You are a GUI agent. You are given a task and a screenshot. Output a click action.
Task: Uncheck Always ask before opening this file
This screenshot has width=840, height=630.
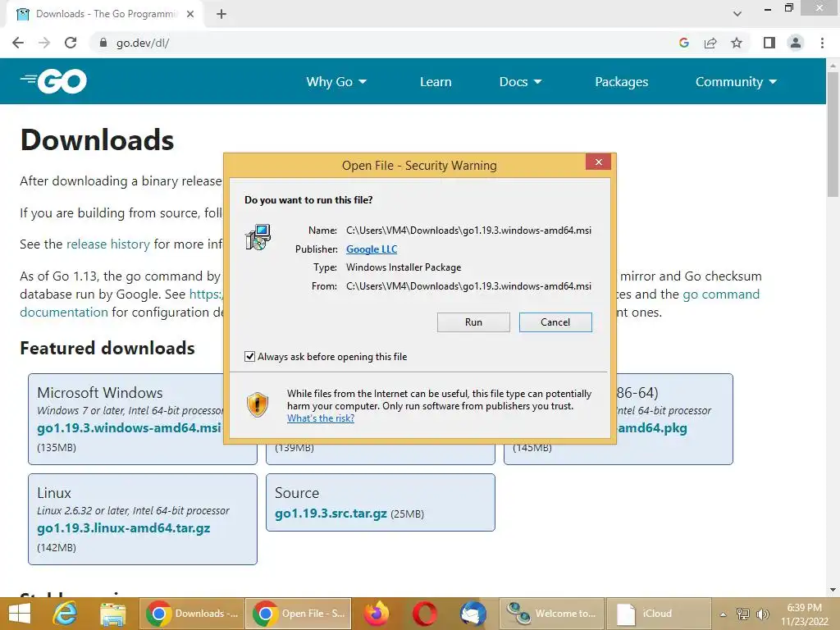(249, 356)
